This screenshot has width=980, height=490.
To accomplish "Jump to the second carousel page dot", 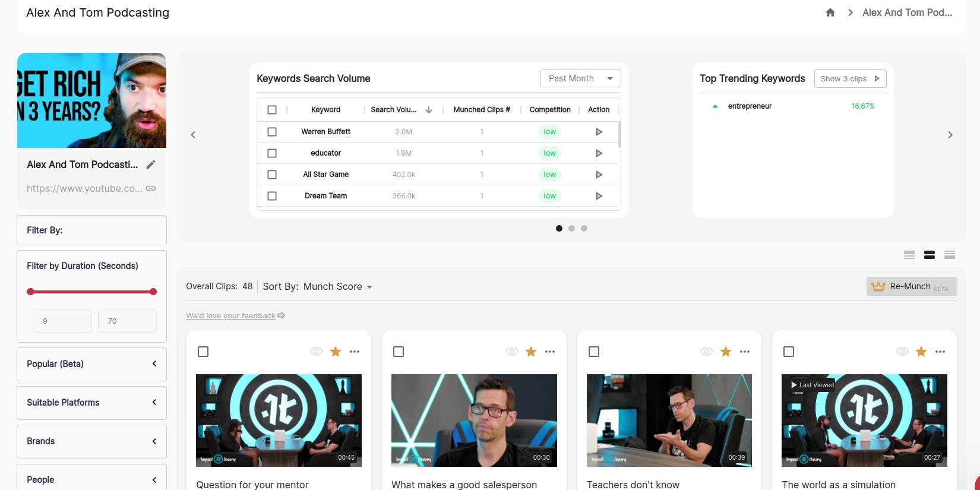I will coord(571,228).
